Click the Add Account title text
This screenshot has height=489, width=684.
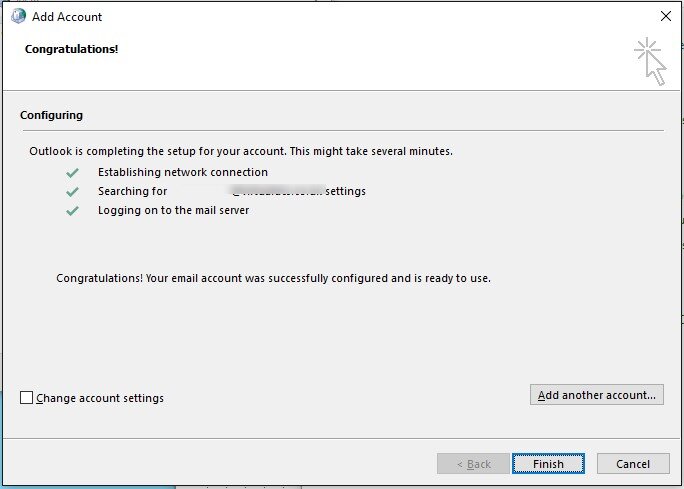click(x=67, y=17)
